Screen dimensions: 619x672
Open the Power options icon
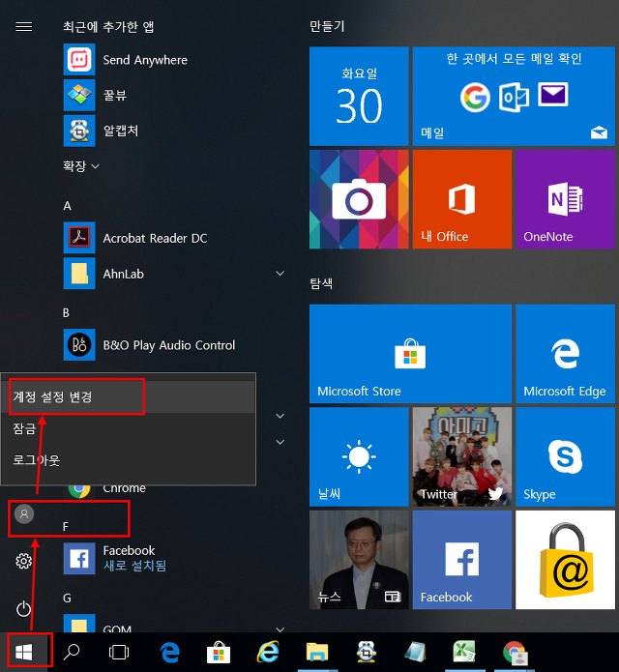(x=23, y=608)
